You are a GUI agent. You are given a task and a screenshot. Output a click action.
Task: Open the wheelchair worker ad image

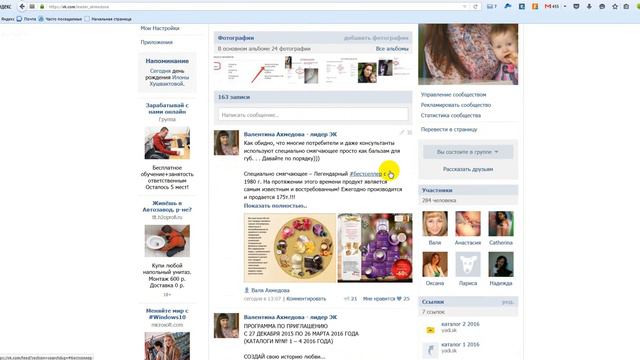pos(167,143)
